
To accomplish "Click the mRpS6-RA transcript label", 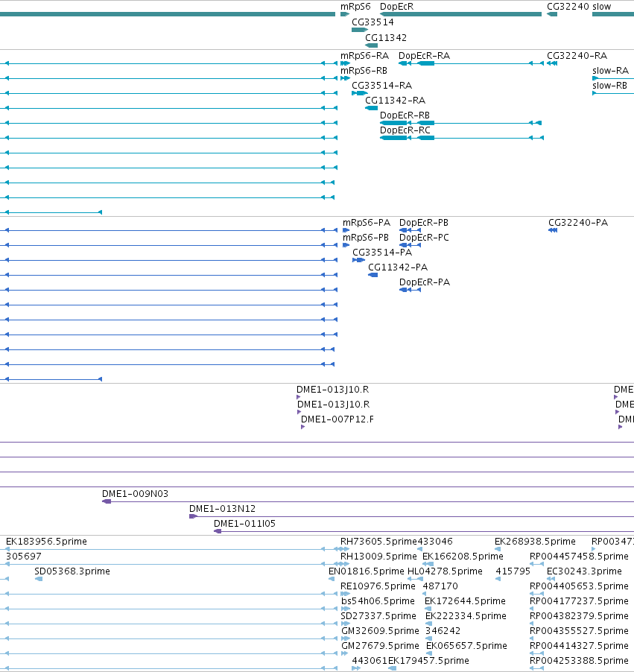I will click(x=364, y=56).
